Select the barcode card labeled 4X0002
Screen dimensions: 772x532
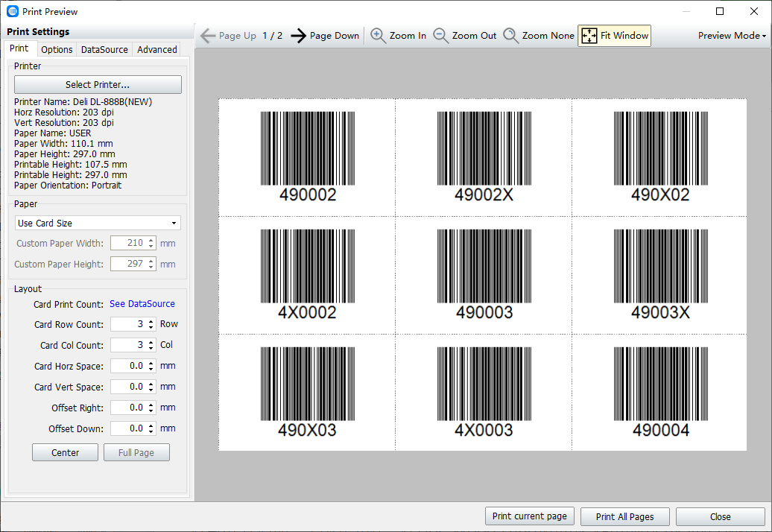pos(307,275)
